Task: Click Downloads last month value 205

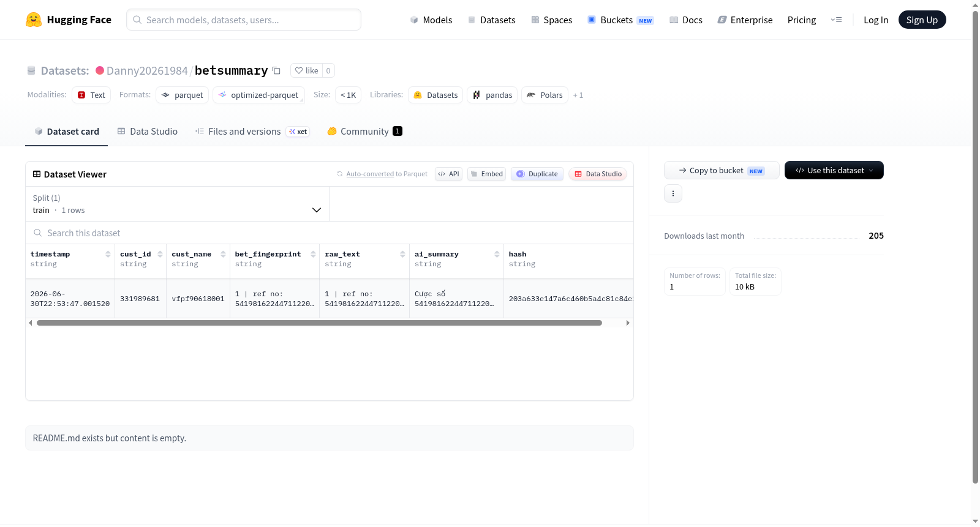Action: (876, 236)
